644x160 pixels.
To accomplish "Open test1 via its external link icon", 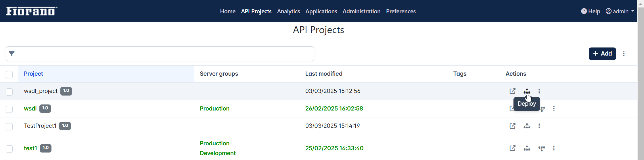I will pos(512,148).
